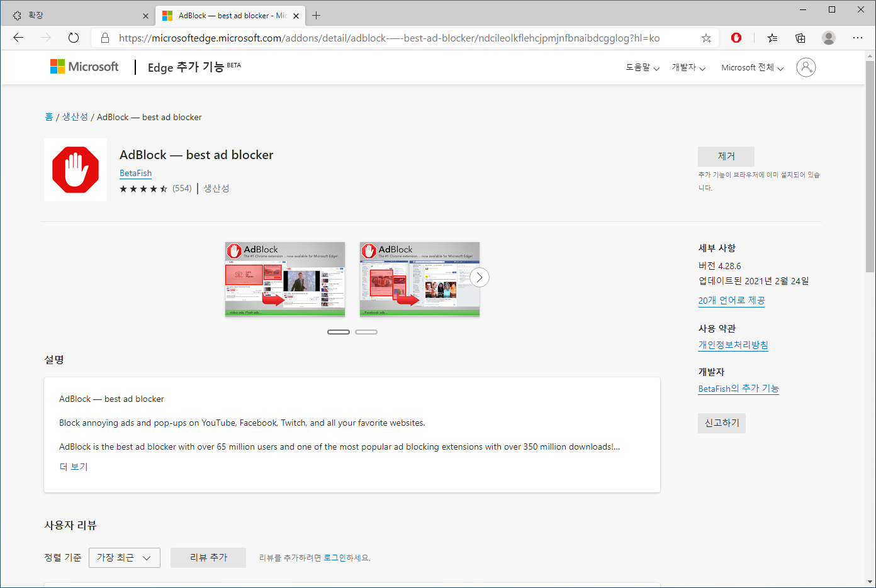Click the review count (554)
876x588 pixels.
pos(182,188)
